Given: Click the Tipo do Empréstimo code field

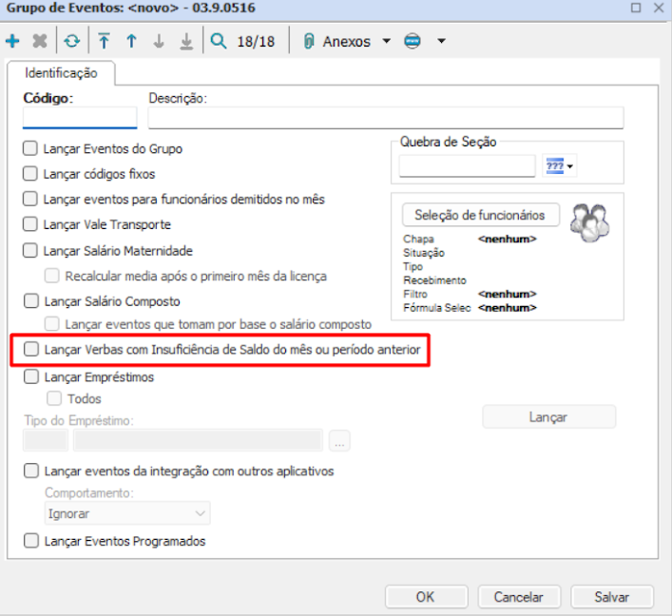Looking at the screenshot, I should pos(46,440).
